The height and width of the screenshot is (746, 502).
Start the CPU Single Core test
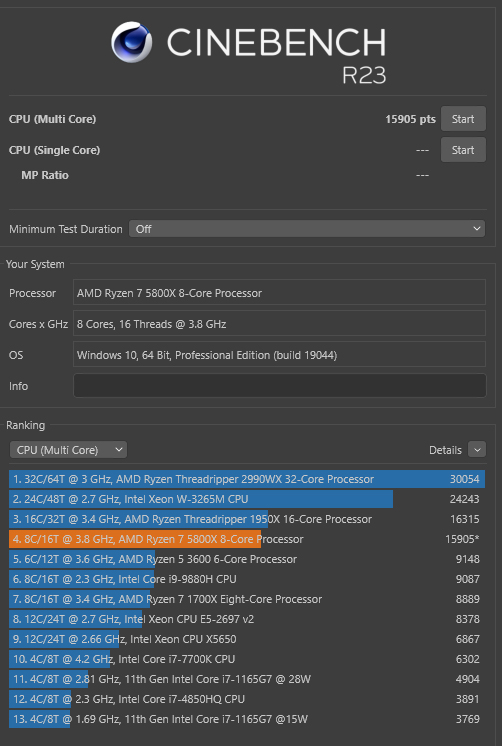click(x=463, y=150)
